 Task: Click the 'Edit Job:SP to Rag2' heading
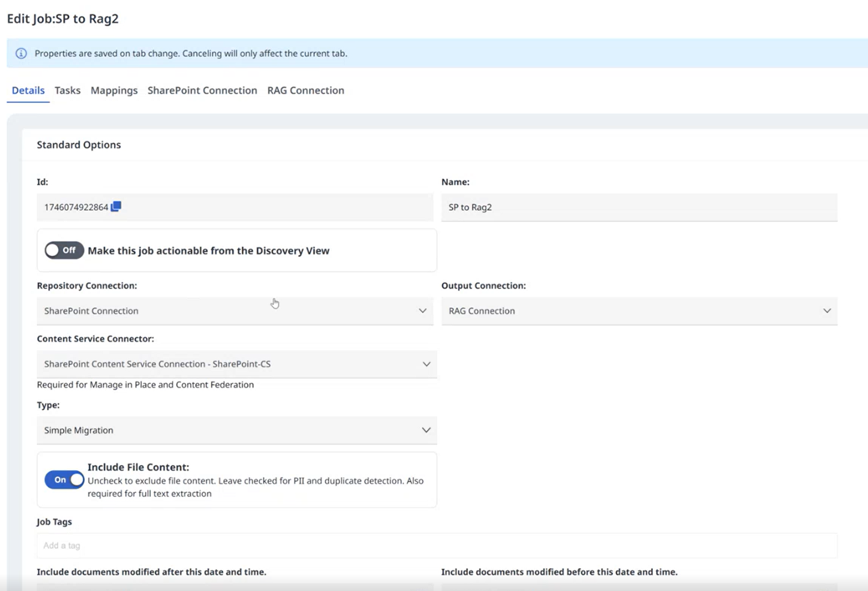pyautogui.click(x=63, y=19)
